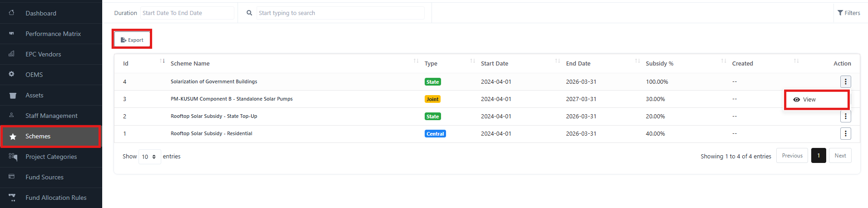Click the Next pagination button
Screen dimensions: 868x208
tap(840, 156)
